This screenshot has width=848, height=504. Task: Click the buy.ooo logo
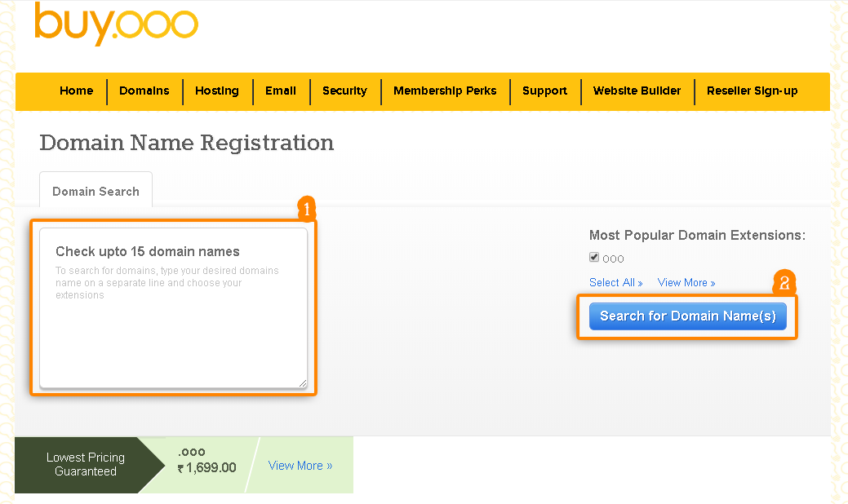116,24
